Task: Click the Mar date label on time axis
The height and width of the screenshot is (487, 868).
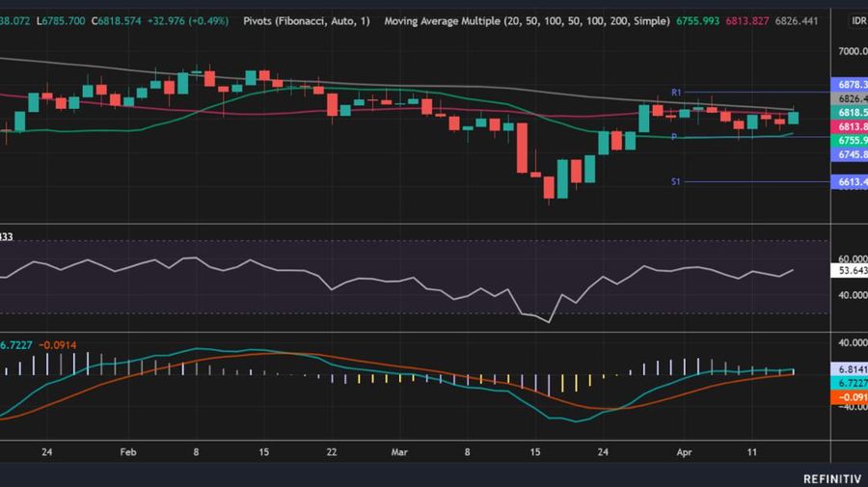Action: click(x=399, y=452)
